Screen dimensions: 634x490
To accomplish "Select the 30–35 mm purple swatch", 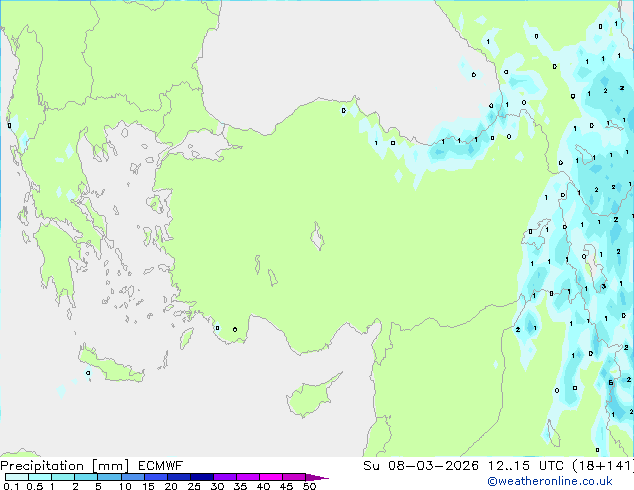I will point(224,477).
